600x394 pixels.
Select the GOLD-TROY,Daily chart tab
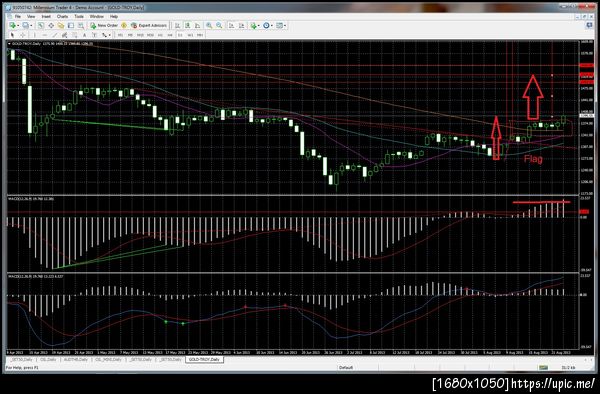[x=204, y=360]
